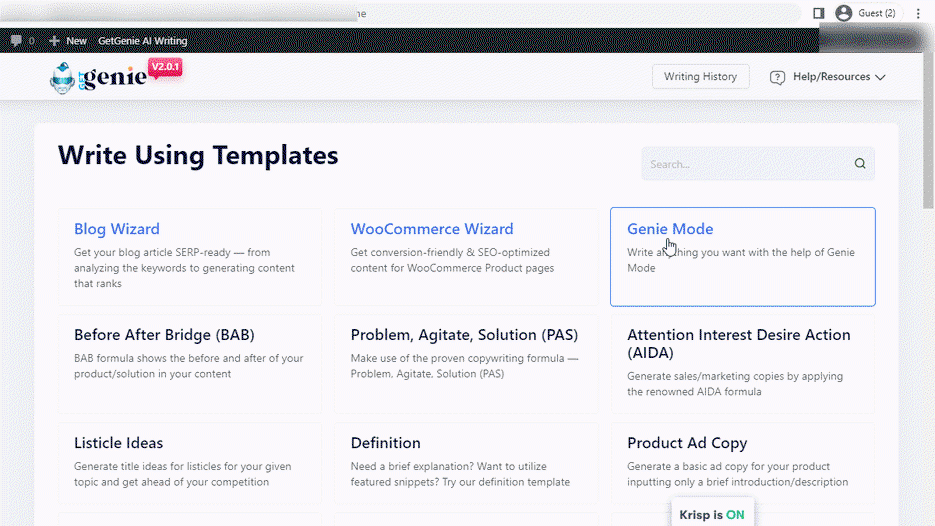Open the New menu in admin bar
Viewport: 935px width, 526px height.
[x=68, y=41]
